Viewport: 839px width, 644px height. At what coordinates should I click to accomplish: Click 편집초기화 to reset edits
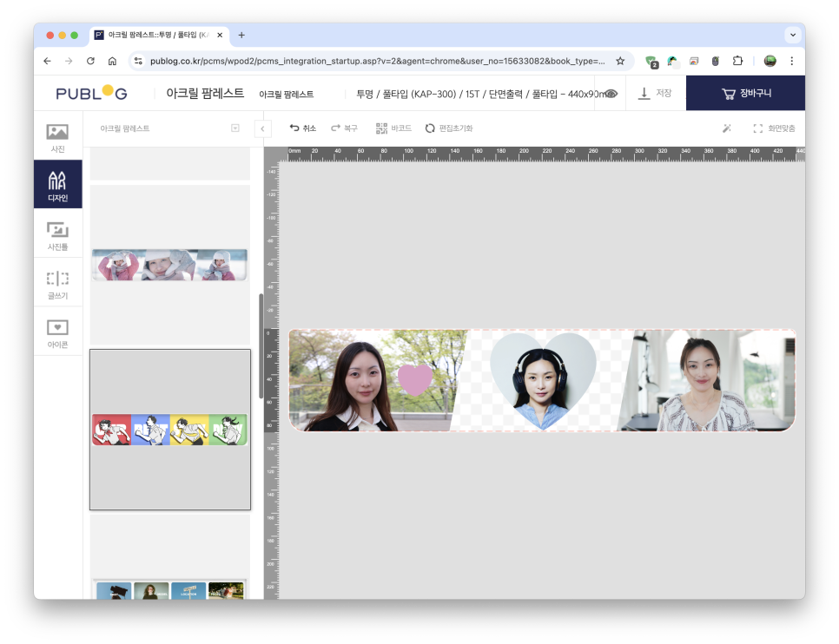click(x=449, y=128)
